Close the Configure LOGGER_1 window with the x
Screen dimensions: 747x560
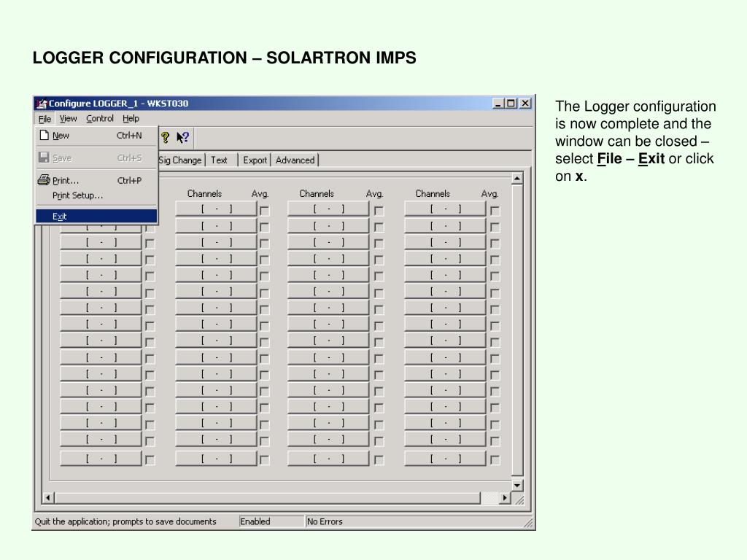525,104
